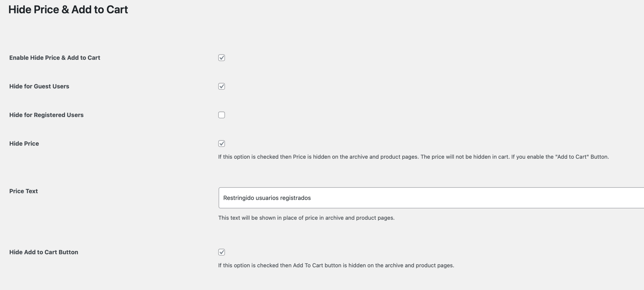The image size is (644, 290).
Task: Select the Hide for Guest Users label
Action: 39,86
